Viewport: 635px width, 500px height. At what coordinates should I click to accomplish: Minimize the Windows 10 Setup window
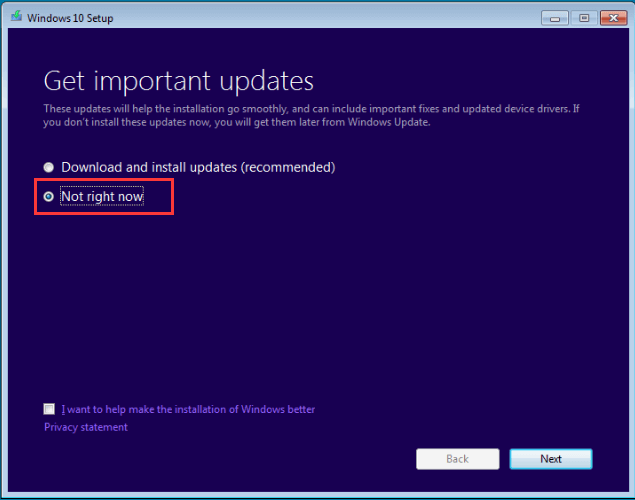point(555,18)
